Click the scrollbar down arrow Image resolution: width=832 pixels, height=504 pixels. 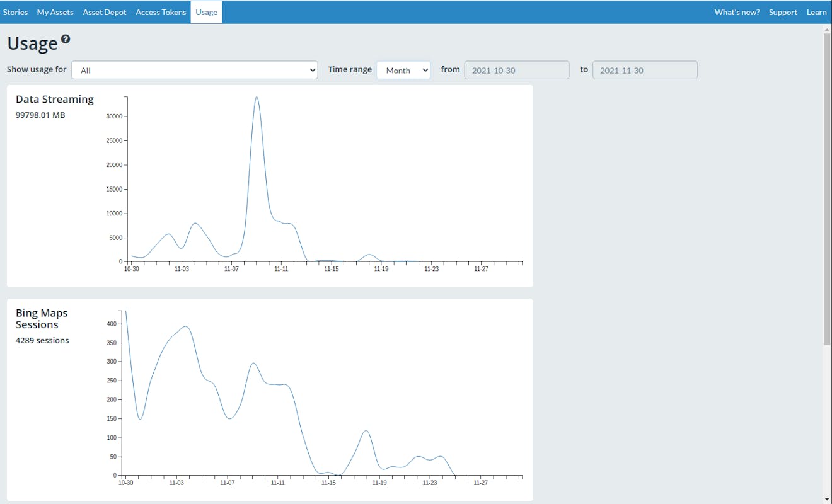pos(827,499)
